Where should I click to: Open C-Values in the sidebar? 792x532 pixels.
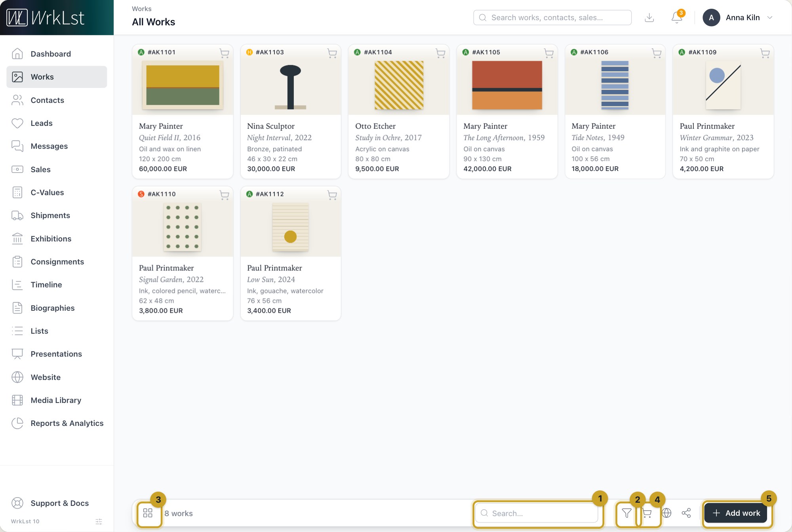(57, 192)
